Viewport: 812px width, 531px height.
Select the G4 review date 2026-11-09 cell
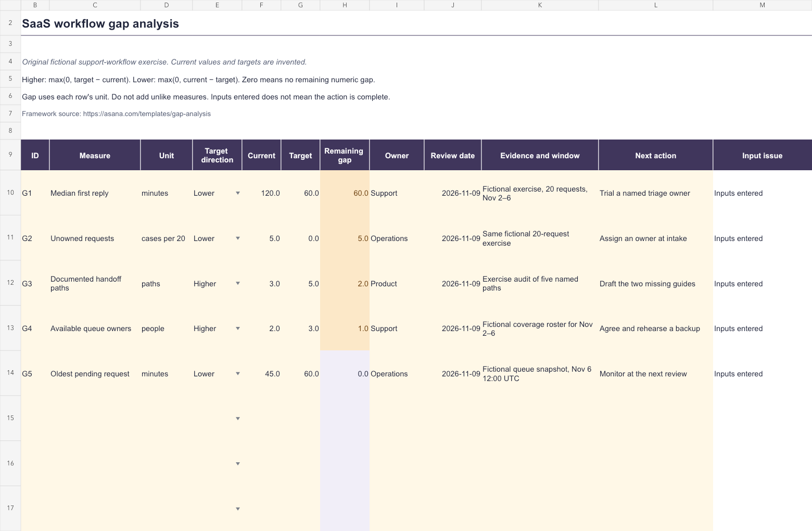[x=453, y=328]
